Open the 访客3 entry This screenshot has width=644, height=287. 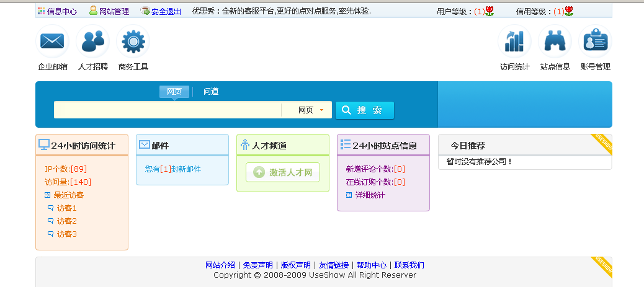click(67, 234)
